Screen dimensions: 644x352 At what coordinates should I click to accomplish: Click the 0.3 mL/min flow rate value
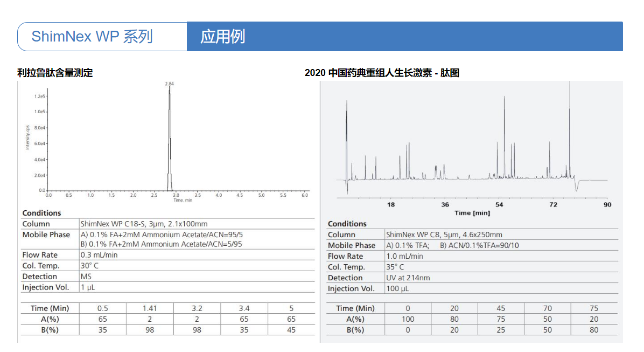[99, 255]
